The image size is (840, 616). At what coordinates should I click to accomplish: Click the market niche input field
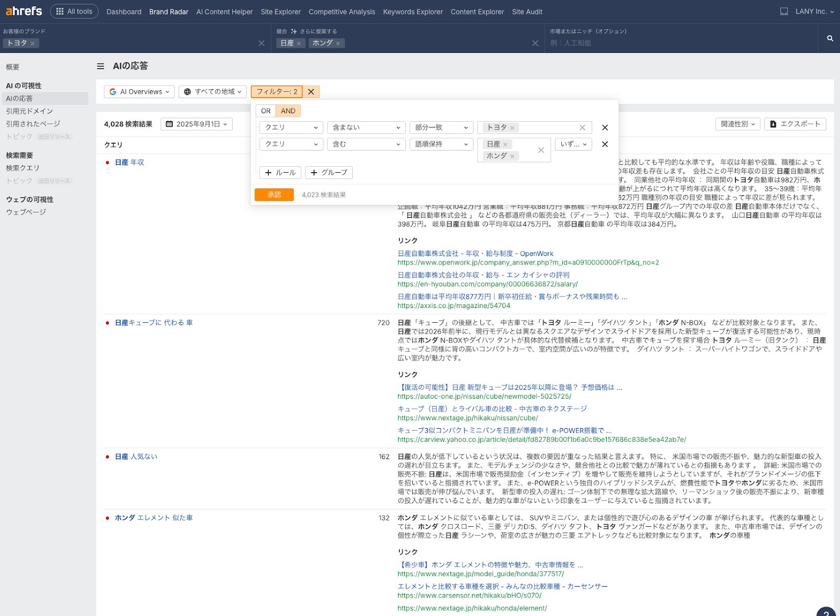[x=677, y=43]
